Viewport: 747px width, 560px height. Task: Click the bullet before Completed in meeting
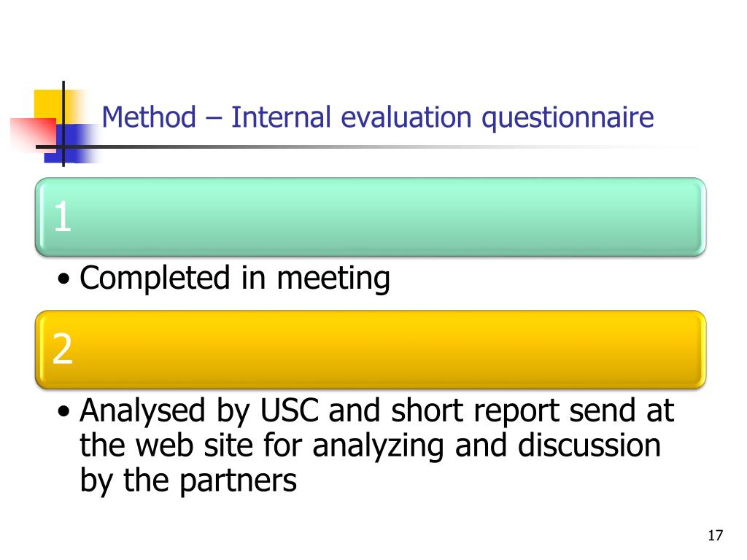(x=63, y=279)
